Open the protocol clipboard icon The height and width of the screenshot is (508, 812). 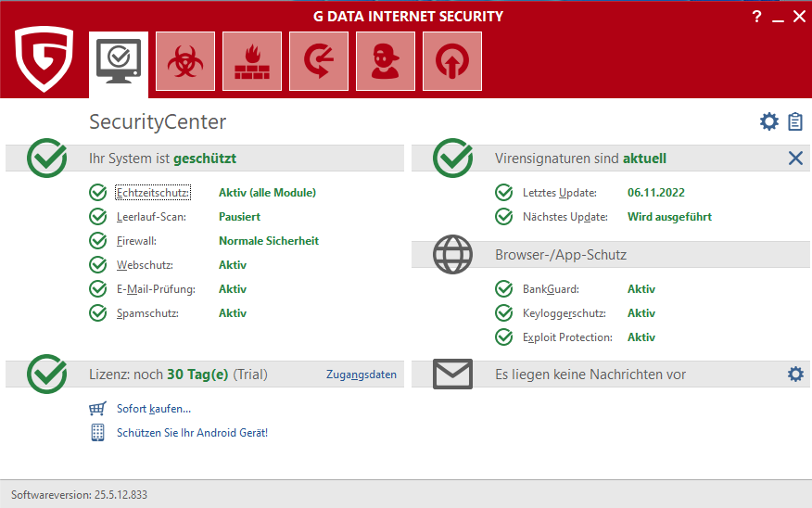point(795,121)
